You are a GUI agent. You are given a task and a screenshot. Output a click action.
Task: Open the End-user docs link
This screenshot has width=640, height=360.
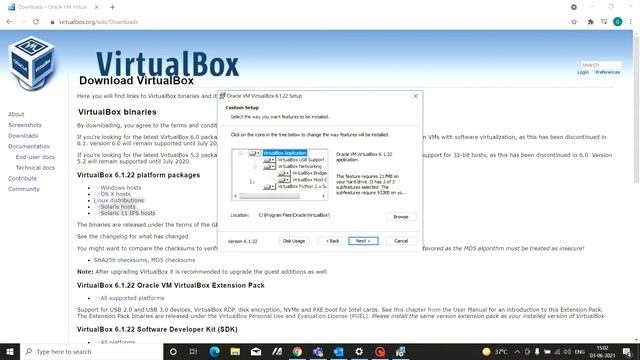click(x=35, y=157)
